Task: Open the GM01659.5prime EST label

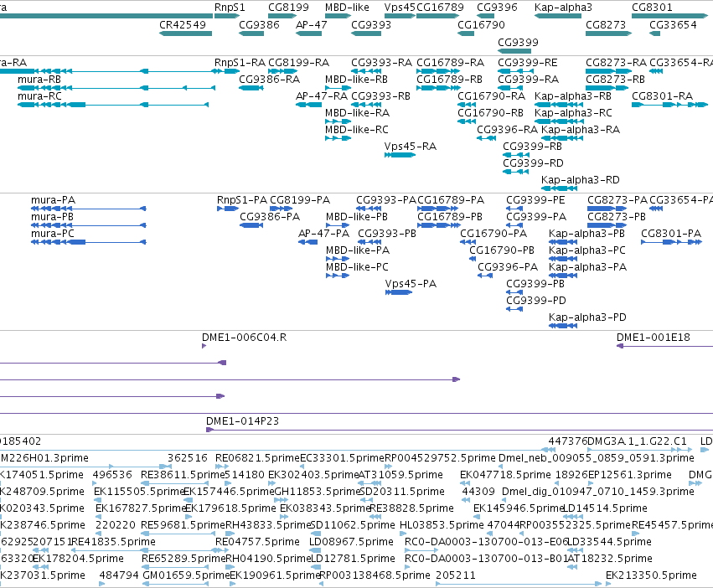Action: [187, 575]
